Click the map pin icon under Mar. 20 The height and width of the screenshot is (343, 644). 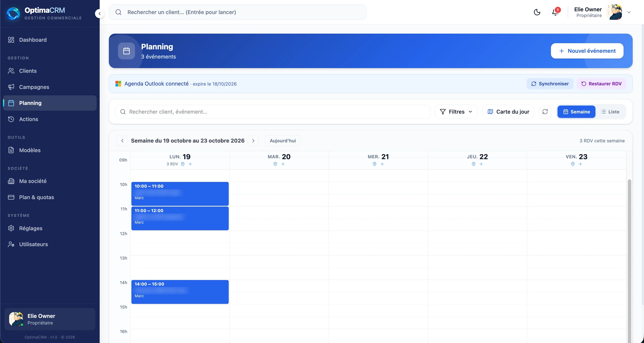coord(275,164)
